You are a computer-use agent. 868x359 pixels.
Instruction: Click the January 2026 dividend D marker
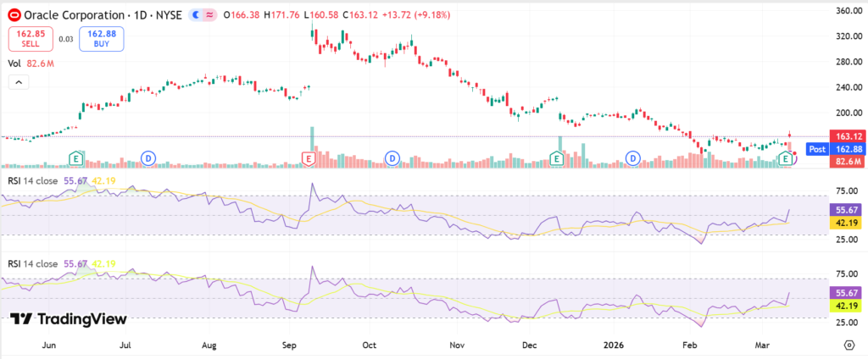click(632, 158)
